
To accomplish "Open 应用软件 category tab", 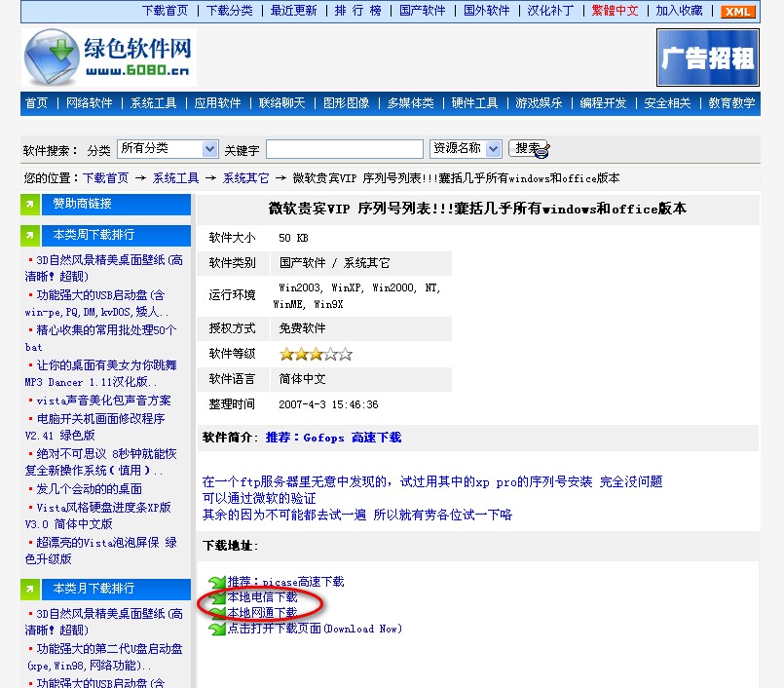I will click(x=217, y=103).
